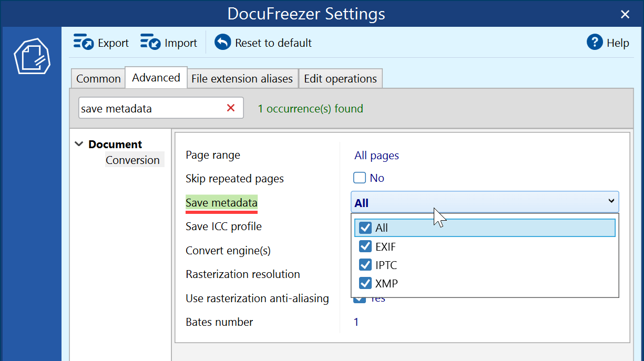Open the Edit operations tab

[x=341, y=78]
